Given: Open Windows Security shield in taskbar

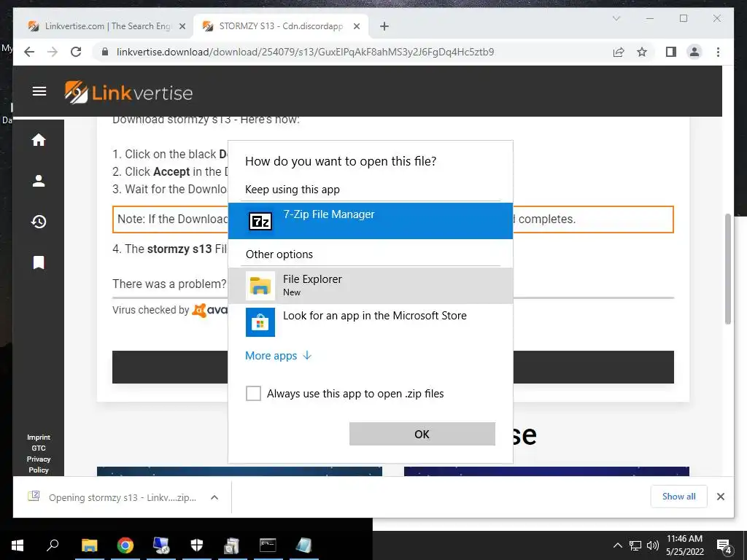Looking at the screenshot, I should coord(197,545).
